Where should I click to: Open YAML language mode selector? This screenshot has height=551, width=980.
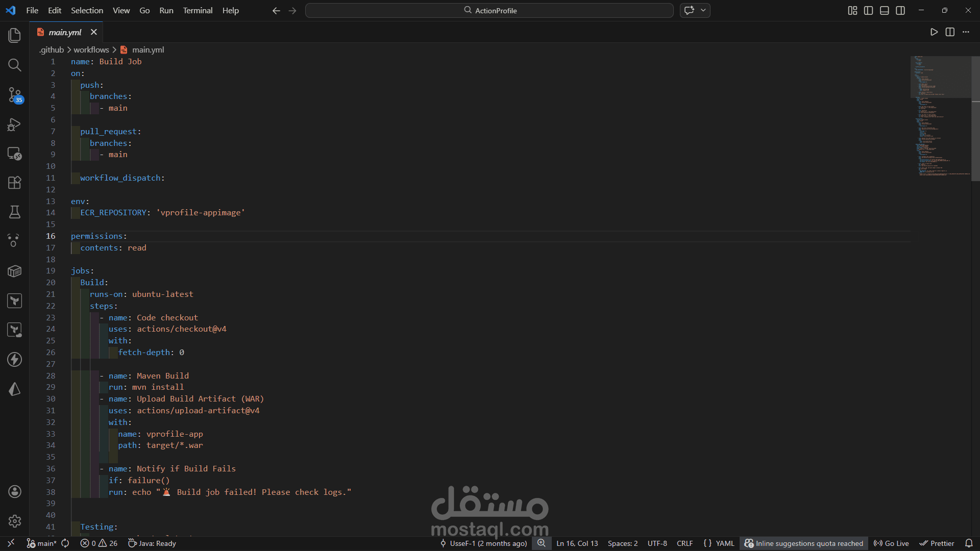point(724,543)
